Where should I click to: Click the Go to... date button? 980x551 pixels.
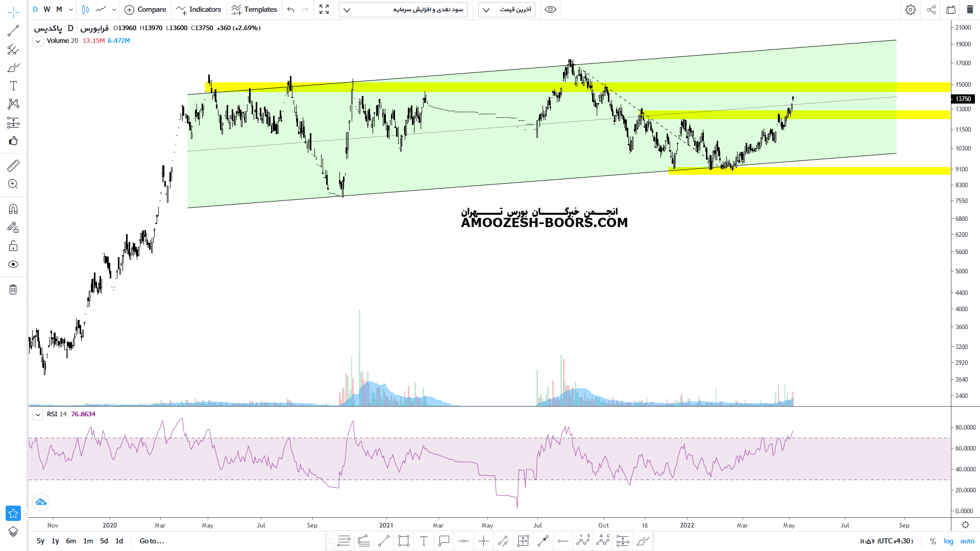tap(152, 541)
